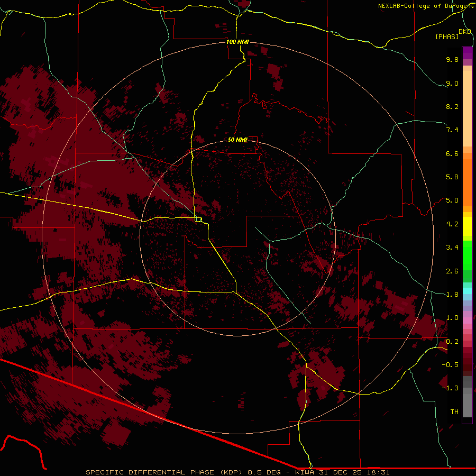
Task: Click the 3.4 value on color scale
Action: pyautogui.click(x=452, y=248)
